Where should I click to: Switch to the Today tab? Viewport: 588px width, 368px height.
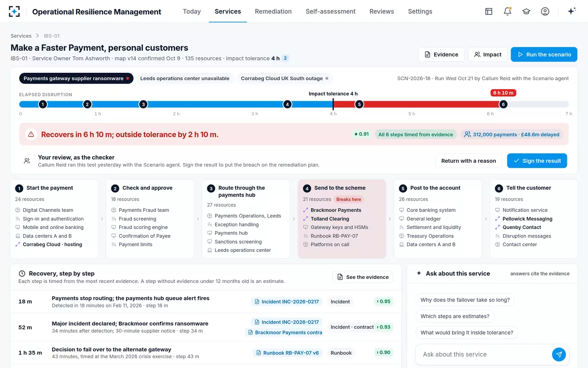192,11
